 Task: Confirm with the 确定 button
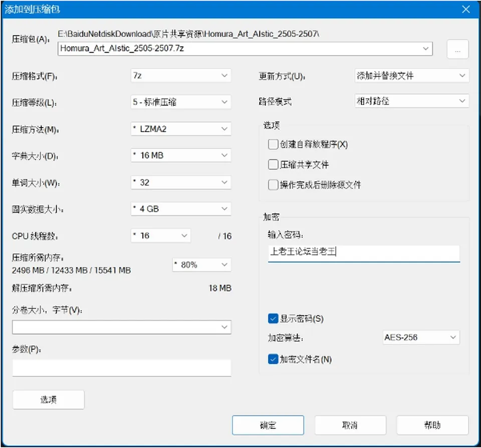coord(268,425)
